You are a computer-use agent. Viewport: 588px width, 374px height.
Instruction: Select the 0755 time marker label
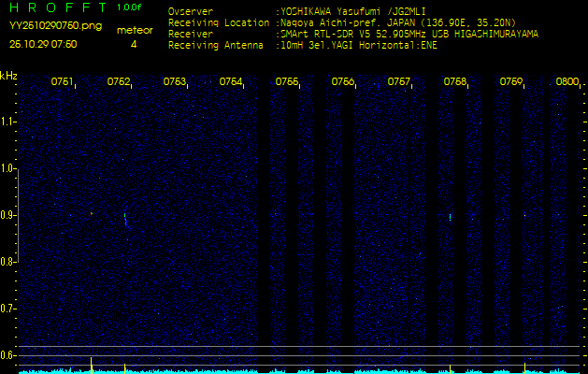(x=286, y=81)
